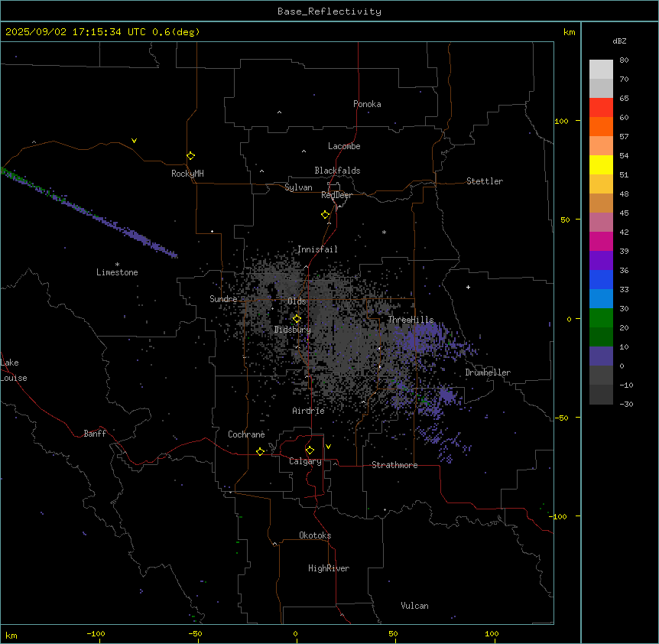Screen dimensions: 659x644
Task: Click the Lacombe label
Action: pos(344,146)
